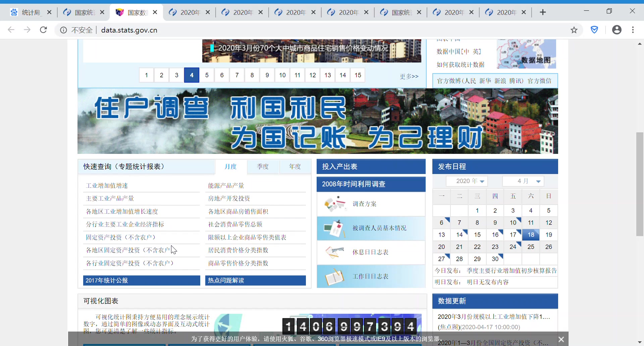644x346 pixels.
Task: Go to slide page 5
Action: tap(207, 75)
